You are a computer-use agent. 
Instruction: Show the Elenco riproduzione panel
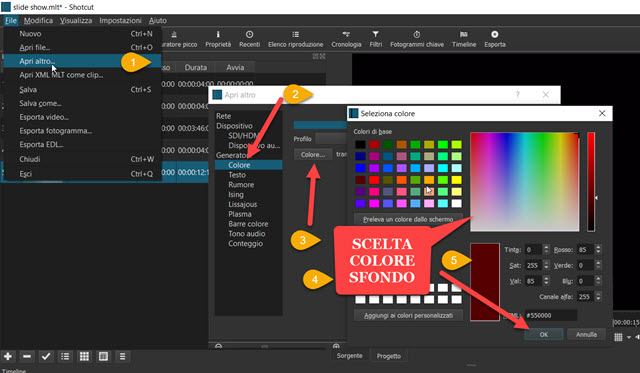pos(296,39)
